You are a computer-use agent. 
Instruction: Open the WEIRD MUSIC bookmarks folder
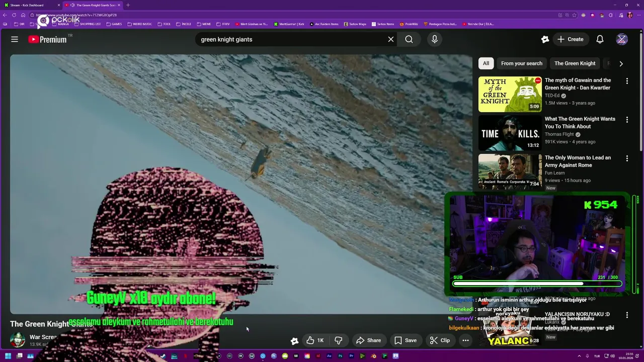pos(139,24)
